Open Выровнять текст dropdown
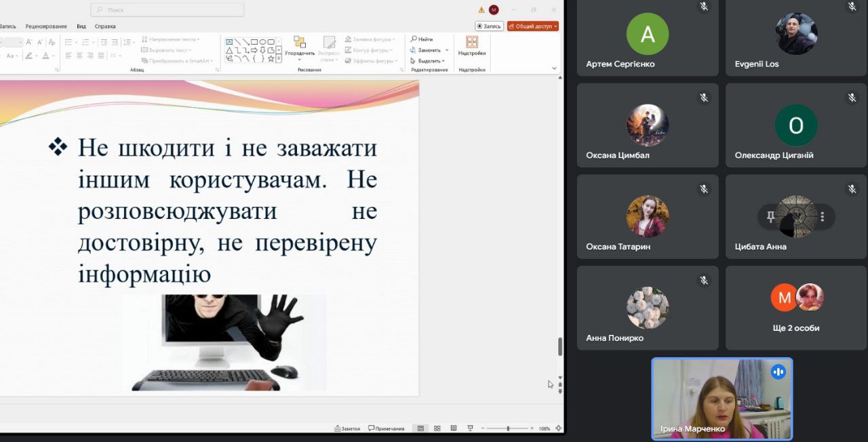Screen dimensions: 868x442 (x=166, y=50)
